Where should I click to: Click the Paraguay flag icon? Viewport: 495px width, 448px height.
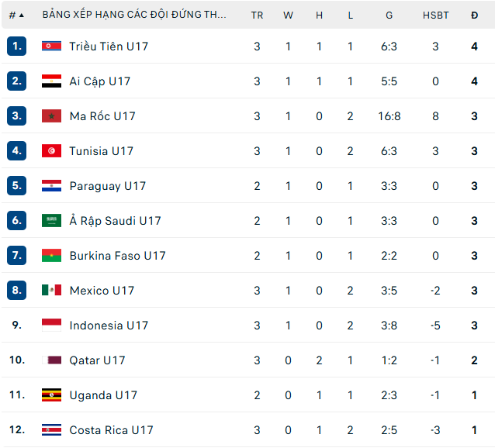51,186
